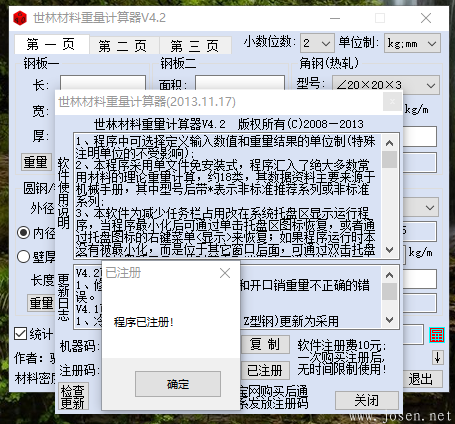Confirm the message with 确定 button

coord(178,384)
